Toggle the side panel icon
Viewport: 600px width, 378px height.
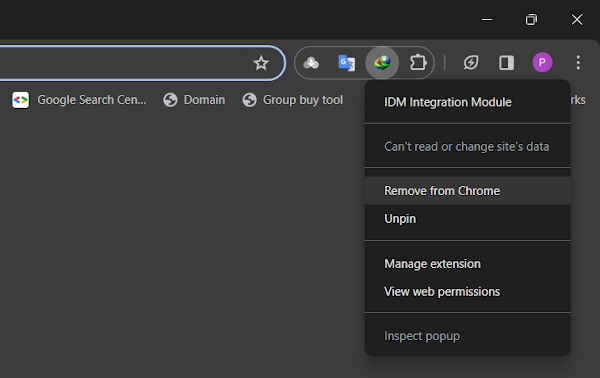[506, 63]
